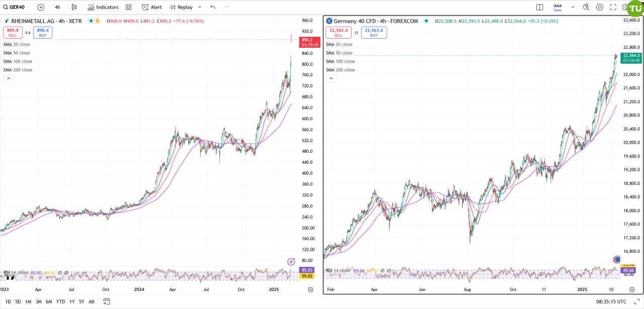Click BUY 890.4 on Rheinmetall chart
Viewport: 644px width, 309px height.
click(43, 33)
